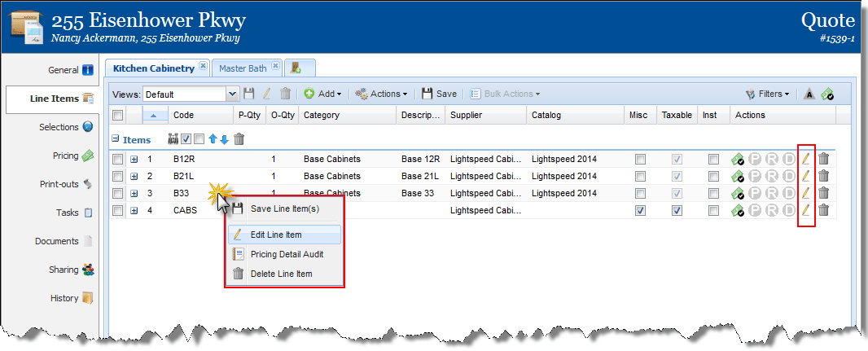The image size is (868, 351).
Task: Check the Misc checkbox in row B21L
Action: click(641, 177)
